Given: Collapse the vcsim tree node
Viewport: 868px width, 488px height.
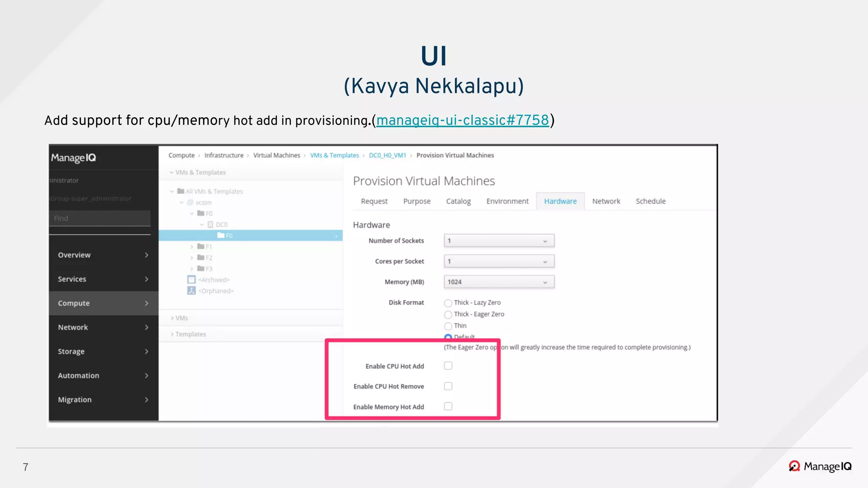Looking at the screenshot, I should coord(182,202).
